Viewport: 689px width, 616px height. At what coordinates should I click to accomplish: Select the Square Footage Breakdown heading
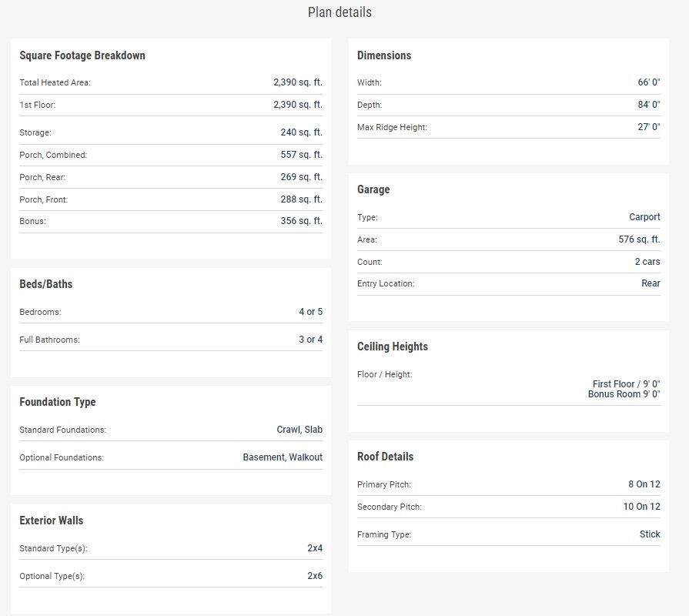click(x=82, y=55)
